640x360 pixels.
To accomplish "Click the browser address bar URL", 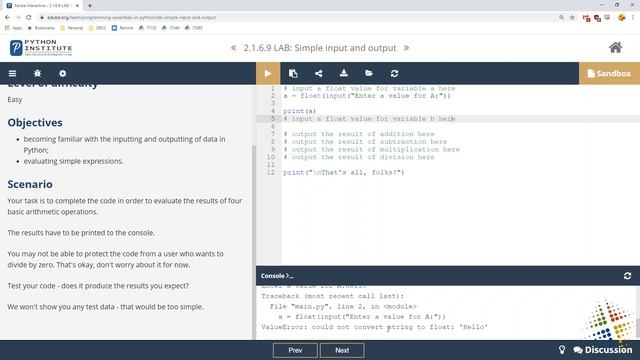I will [x=131, y=18].
